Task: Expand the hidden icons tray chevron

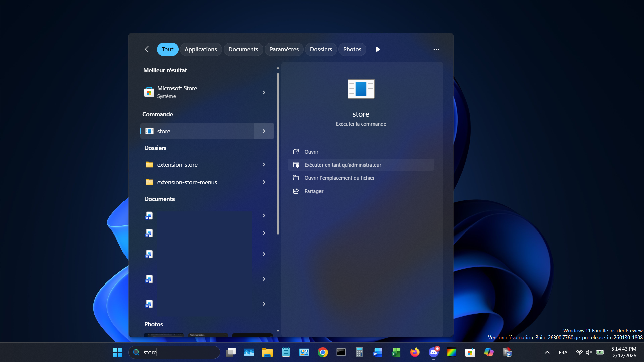Action: 547,352
